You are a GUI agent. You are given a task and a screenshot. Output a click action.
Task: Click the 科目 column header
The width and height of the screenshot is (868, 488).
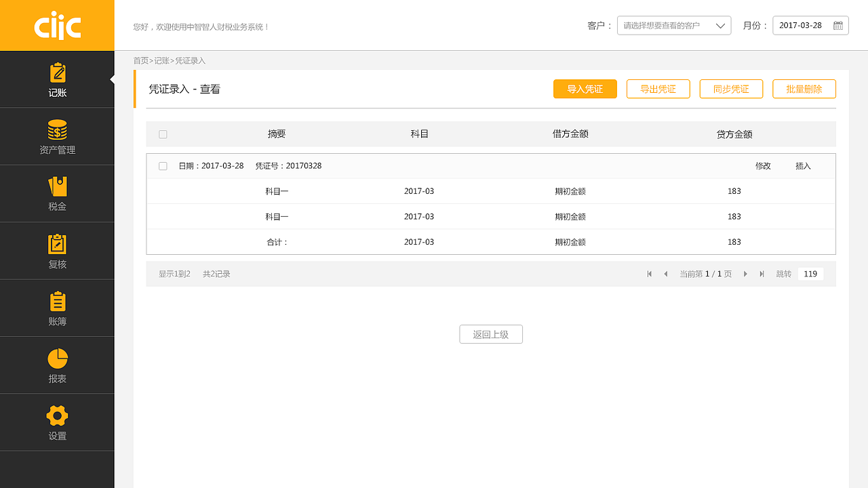(x=420, y=134)
